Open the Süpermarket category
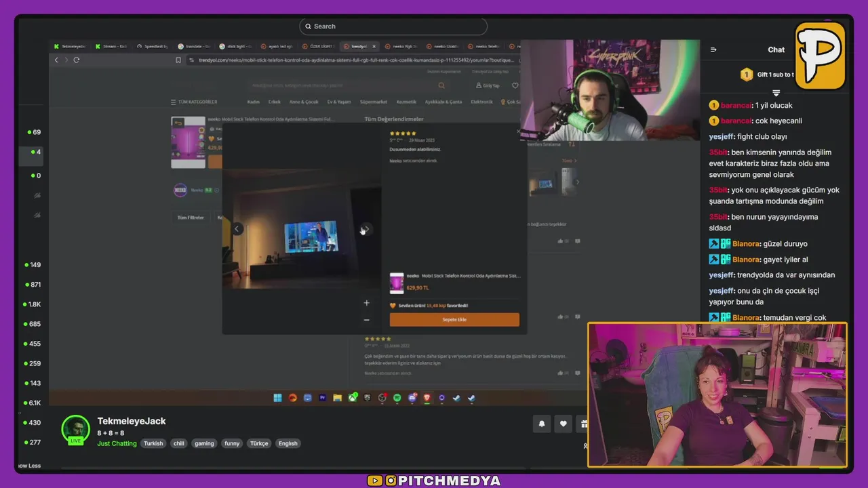This screenshot has height=488, width=868. pyautogui.click(x=374, y=102)
